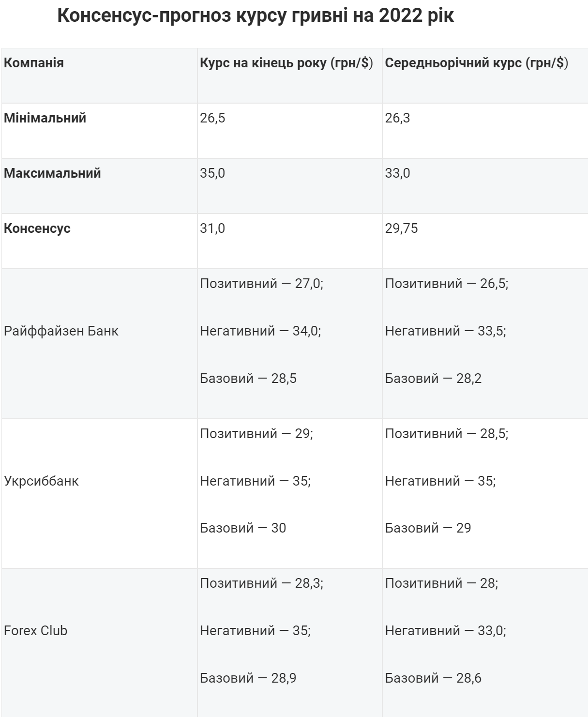Viewport: 588px width, 717px height.
Task: Click the "Максимальний" row label
Action: pos(52,173)
